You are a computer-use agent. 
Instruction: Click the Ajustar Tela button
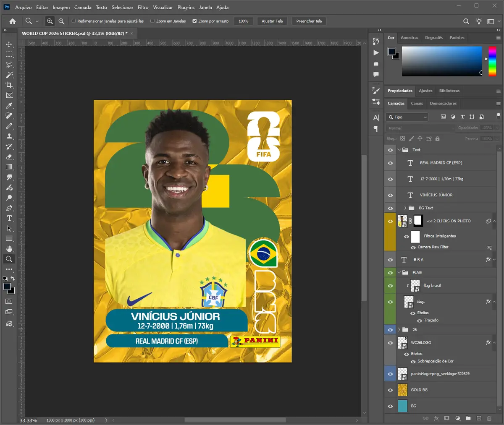pos(272,21)
